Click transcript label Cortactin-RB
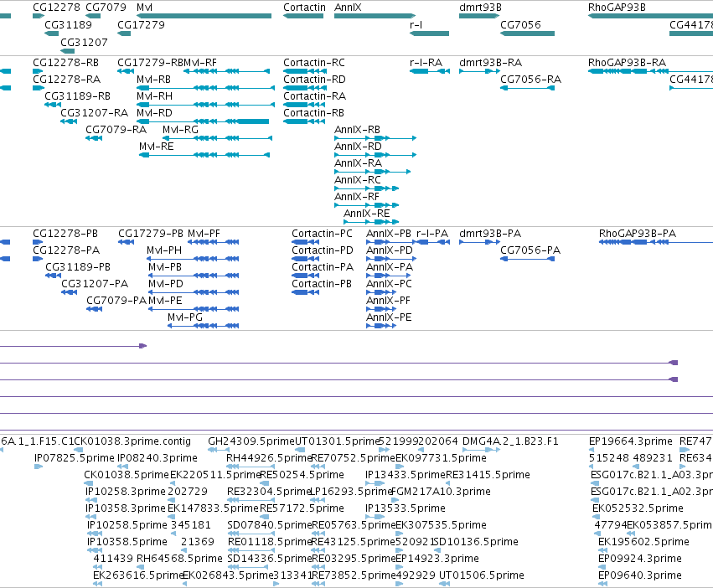This screenshot has width=713, height=588. pyautogui.click(x=313, y=113)
